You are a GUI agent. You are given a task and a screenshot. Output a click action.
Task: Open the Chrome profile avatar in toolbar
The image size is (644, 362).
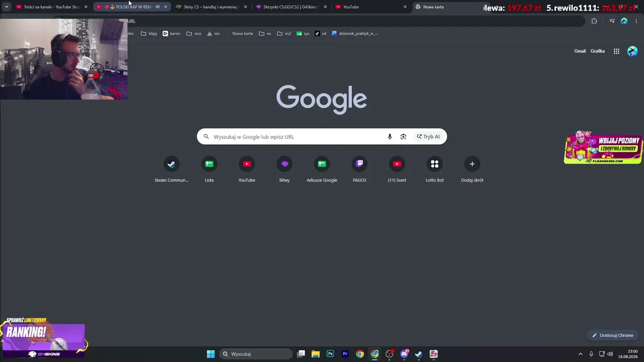click(x=624, y=21)
